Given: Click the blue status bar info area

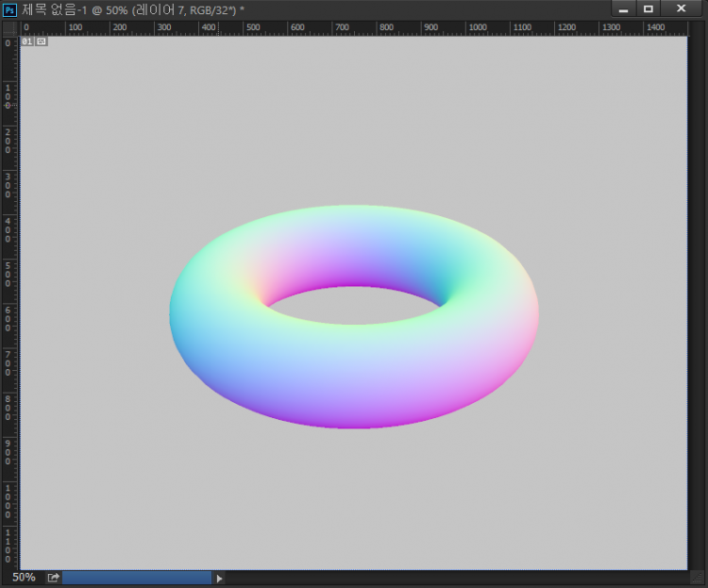Looking at the screenshot, I should [137, 578].
